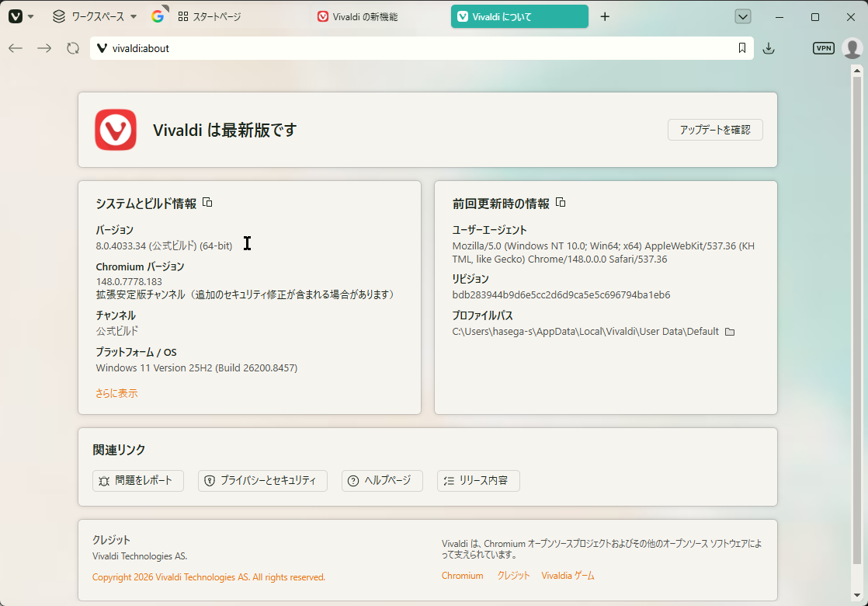Click the Vivaldi は最新版です heading

224,130
